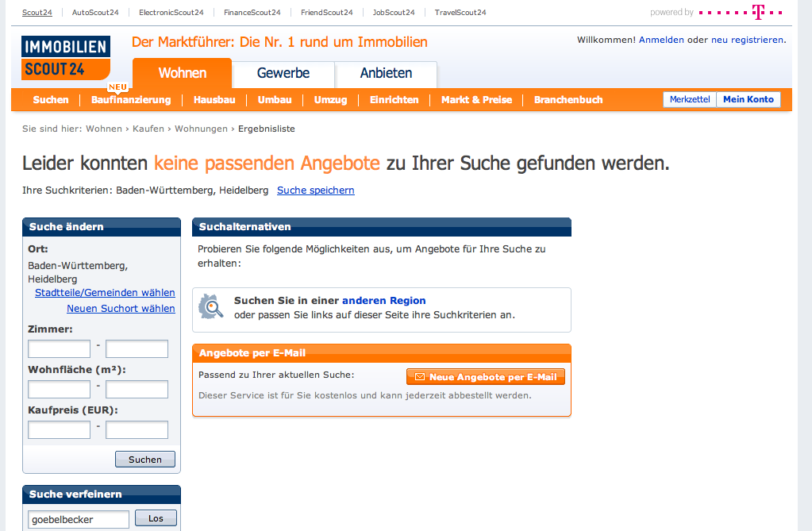This screenshot has height=531, width=812.
Task: Focus the minimum Zimmer field
Action: click(59, 348)
